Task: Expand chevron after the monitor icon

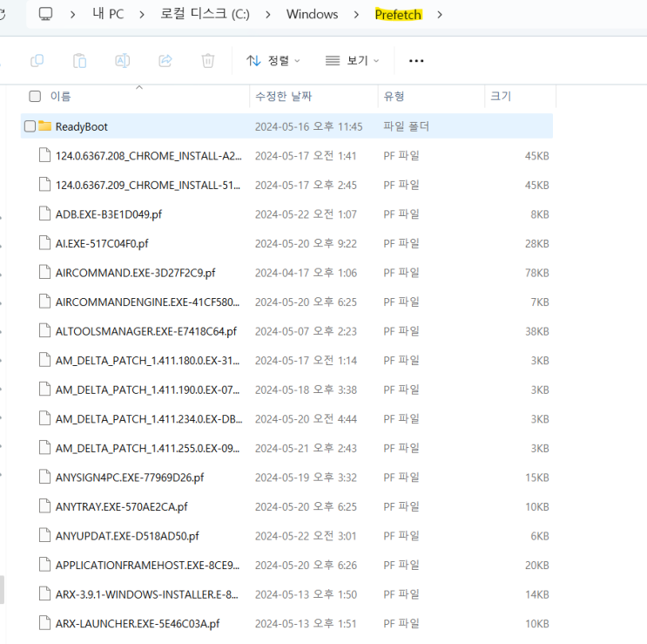Action: point(73,15)
